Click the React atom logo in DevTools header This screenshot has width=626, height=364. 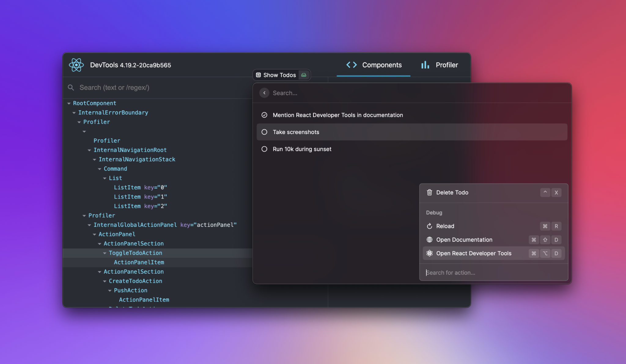76,65
